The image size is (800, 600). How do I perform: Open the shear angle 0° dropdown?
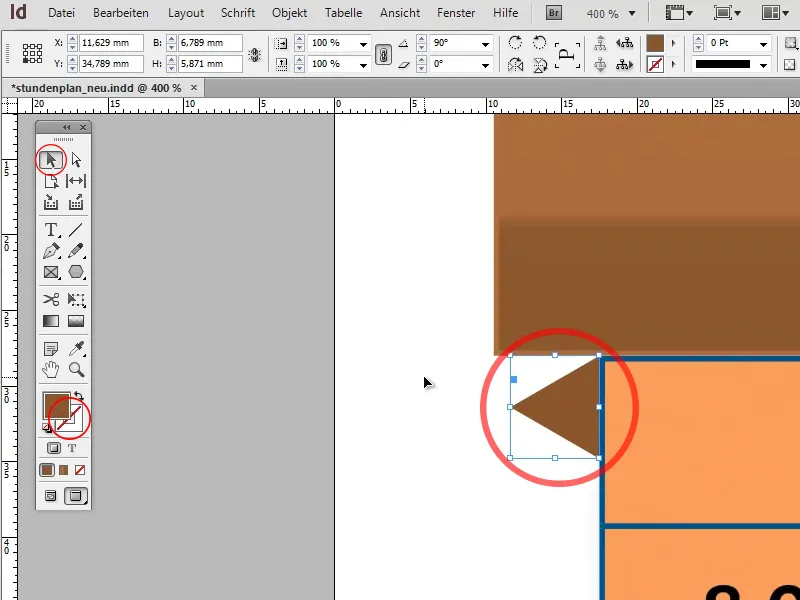point(485,65)
